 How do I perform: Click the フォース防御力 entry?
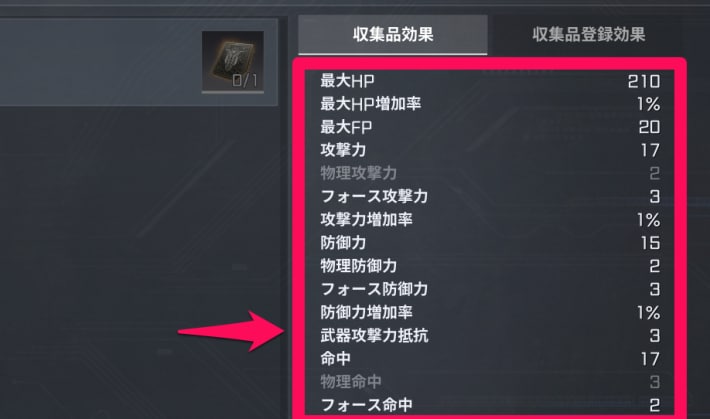click(489, 289)
